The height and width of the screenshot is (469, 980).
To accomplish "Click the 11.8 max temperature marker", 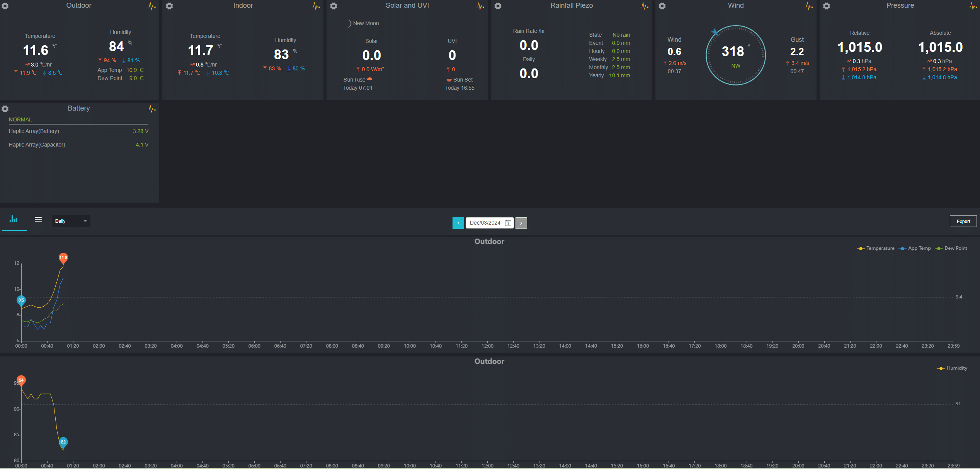I will pyautogui.click(x=63, y=258).
